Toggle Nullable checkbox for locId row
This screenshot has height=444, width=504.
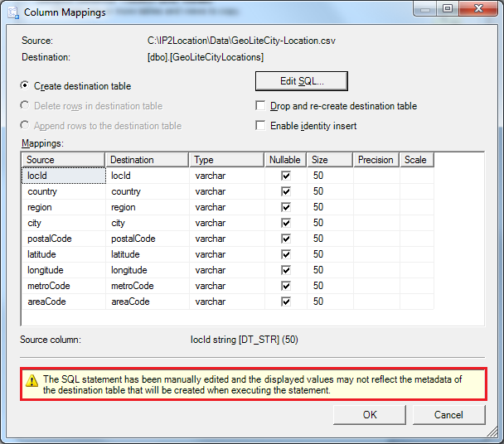click(x=286, y=176)
